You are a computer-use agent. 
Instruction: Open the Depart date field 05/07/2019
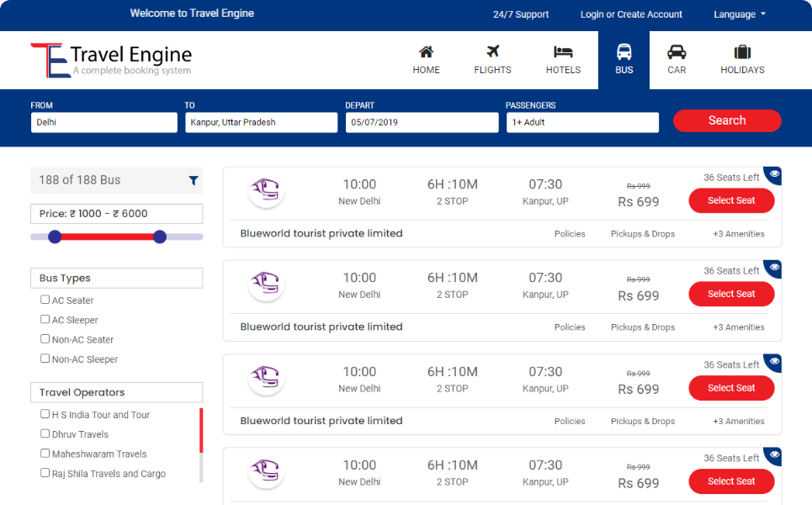tap(422, 122)
